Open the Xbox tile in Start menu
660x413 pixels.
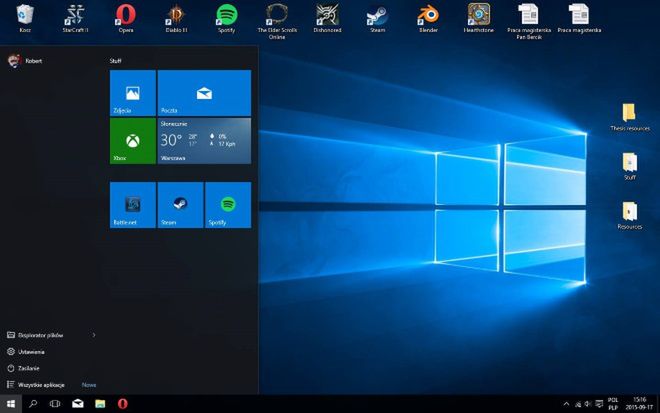click(133, 141)
